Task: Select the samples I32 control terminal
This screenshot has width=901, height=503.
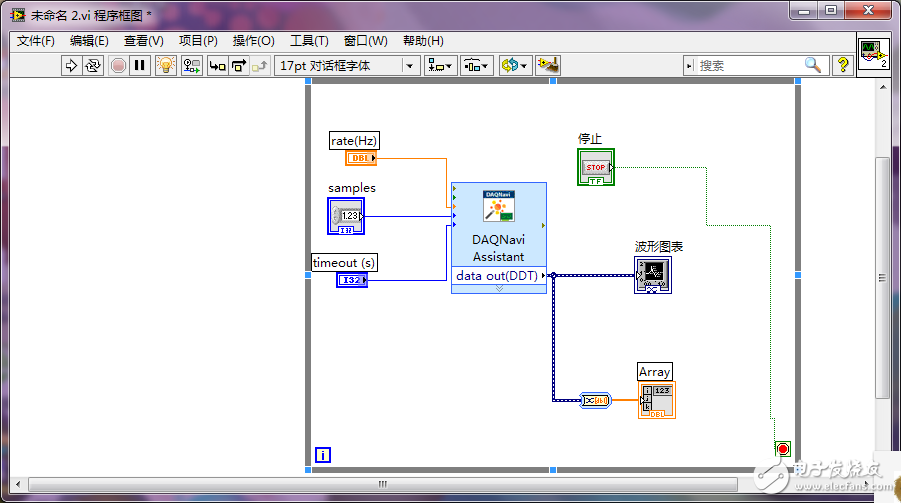Action: tap(346, 216)
